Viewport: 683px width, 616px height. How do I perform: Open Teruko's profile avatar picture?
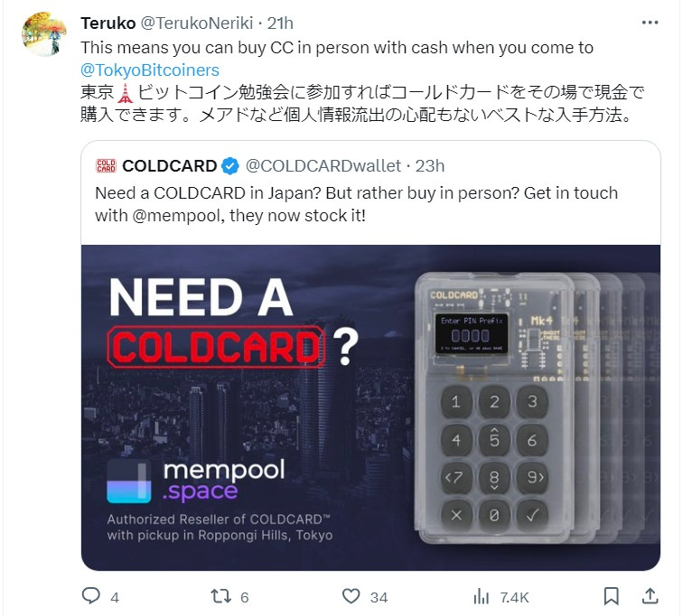(x=44, y=34)
